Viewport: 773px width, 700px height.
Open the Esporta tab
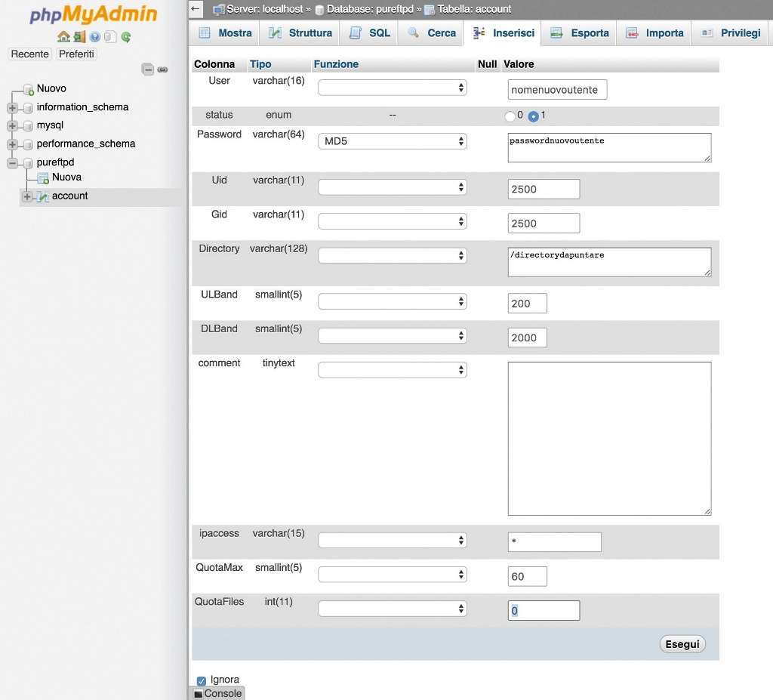[x=580, y=33]
